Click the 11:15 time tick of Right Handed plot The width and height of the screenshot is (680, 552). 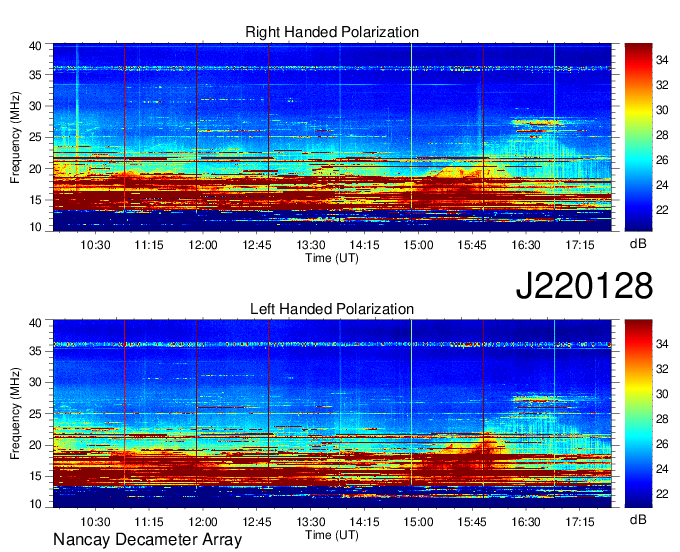click(x=149, y=245)
